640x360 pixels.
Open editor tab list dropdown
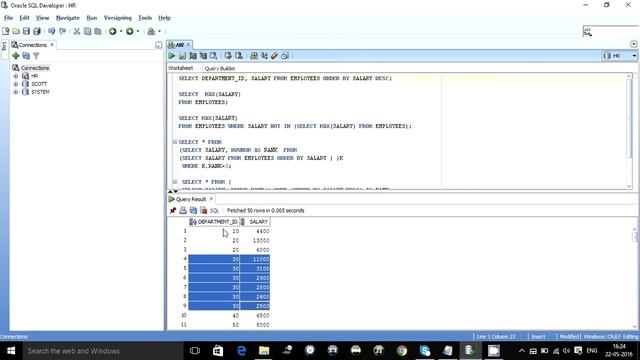tap(633, 44)
